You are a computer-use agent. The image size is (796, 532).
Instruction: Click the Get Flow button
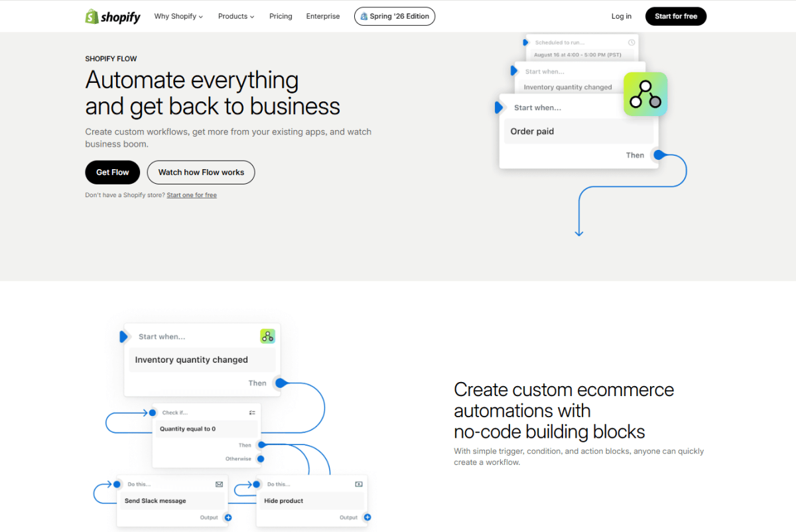click(x=112, y=172)
